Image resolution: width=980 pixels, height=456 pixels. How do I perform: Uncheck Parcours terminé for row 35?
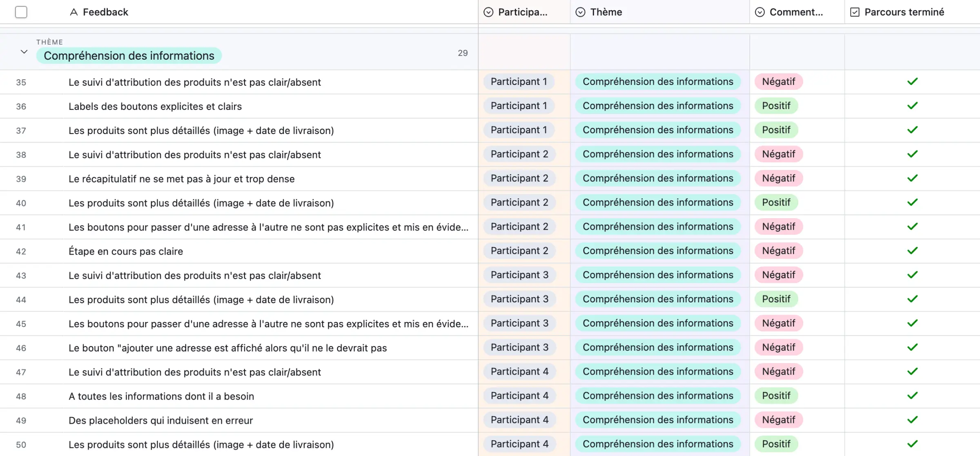912,82
